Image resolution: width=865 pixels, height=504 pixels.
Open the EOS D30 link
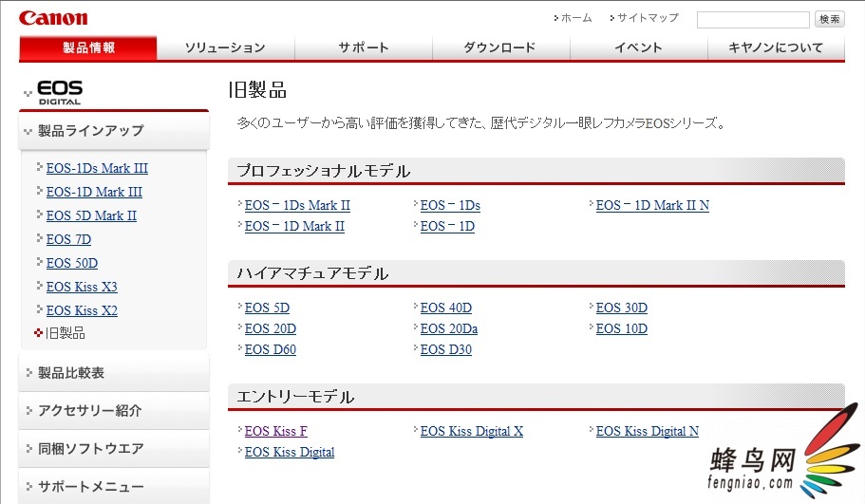[x=445, y=349]
